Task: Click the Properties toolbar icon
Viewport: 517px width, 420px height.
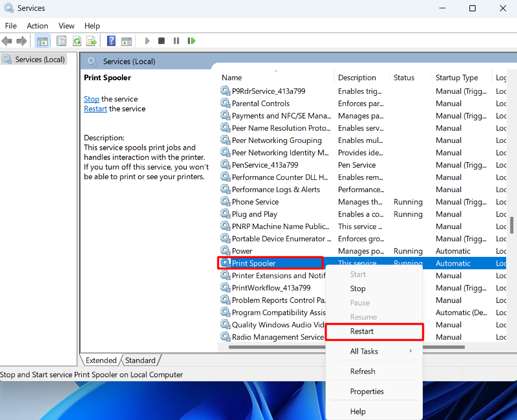Action: pos(62,41)
